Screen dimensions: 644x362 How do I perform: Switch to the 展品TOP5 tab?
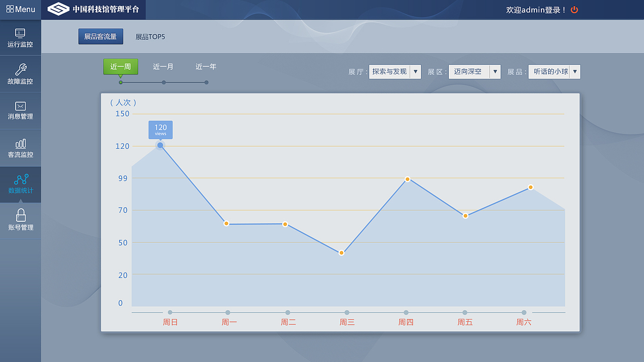pyautogui.click(x=150, y=37)
